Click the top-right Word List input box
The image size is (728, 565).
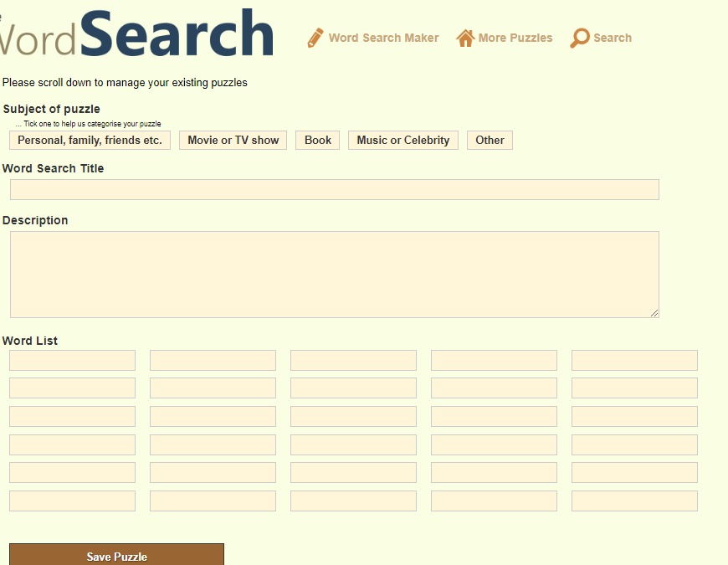tap(634, 361)
